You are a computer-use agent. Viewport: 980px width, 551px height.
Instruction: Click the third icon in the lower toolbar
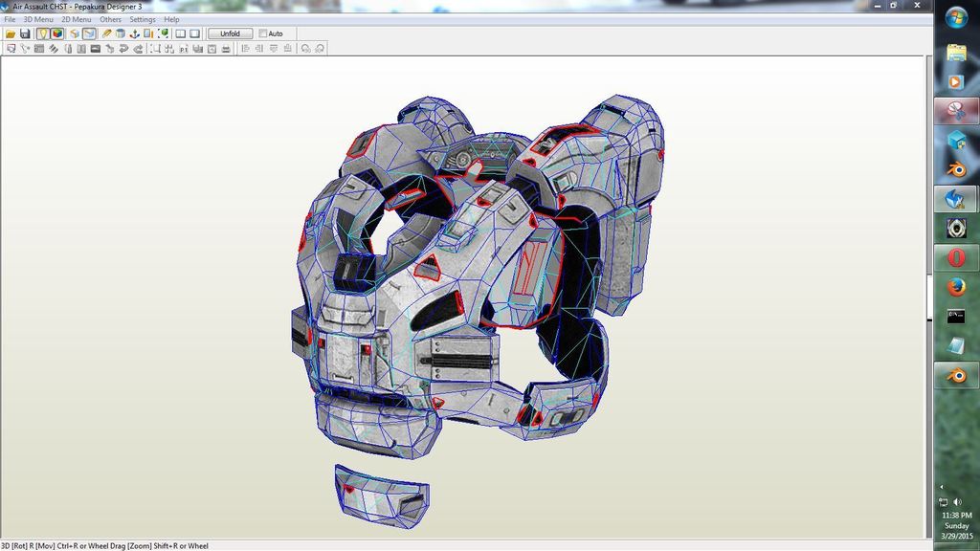[39, 49]
